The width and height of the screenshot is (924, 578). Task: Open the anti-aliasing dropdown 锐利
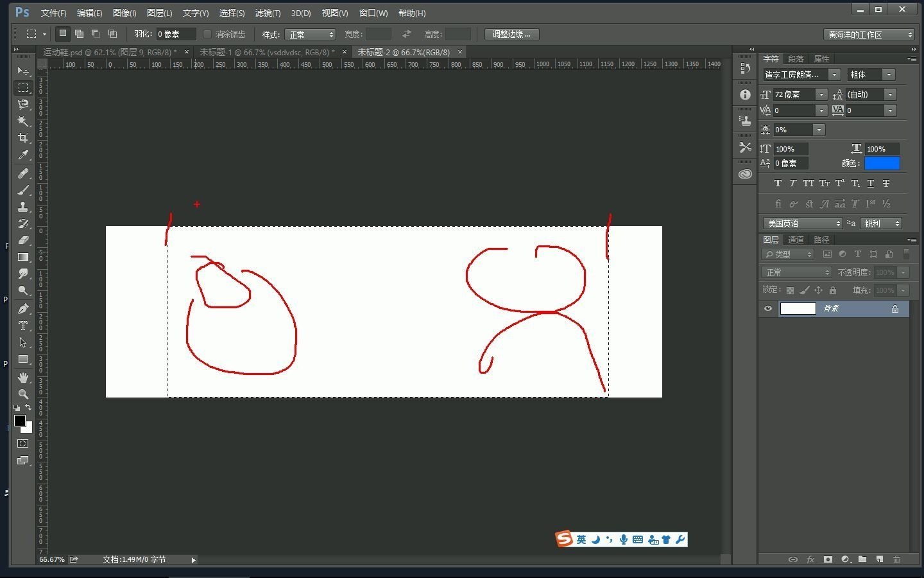(880, 223)
